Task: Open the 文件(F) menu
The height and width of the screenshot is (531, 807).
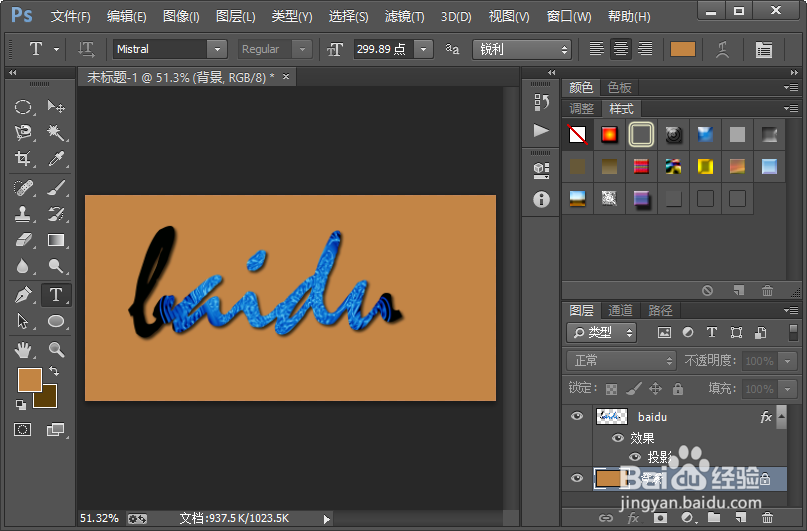Action: click(x=71, y=16)
